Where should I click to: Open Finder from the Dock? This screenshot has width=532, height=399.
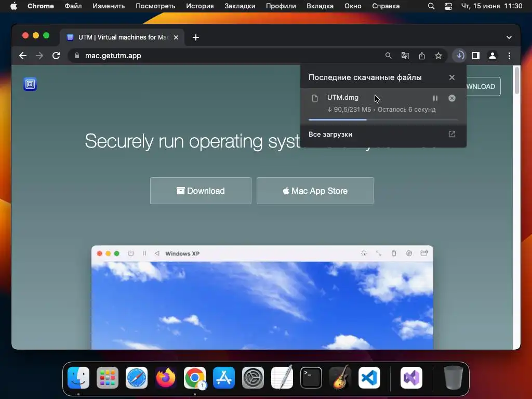[78, 378]
